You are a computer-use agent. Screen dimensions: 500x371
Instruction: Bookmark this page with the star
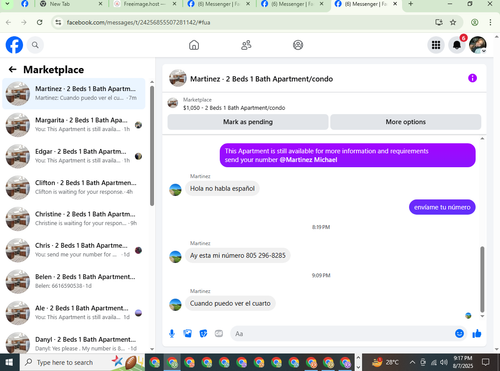pos(453,22)
